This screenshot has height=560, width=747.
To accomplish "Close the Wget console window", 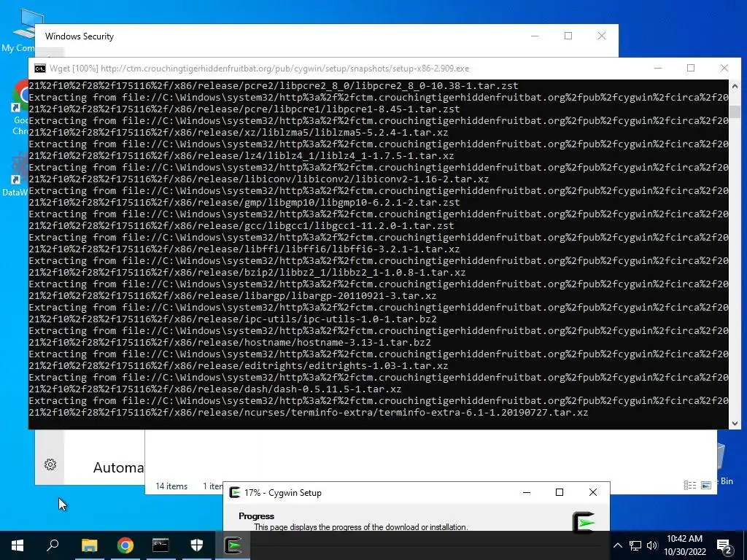I will tap(724, 68).
